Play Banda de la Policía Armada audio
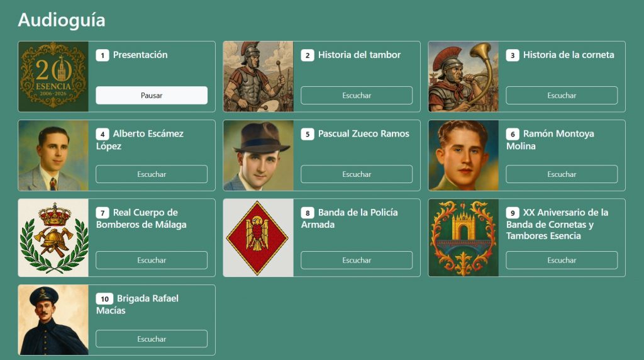 (x=357, y=260)
